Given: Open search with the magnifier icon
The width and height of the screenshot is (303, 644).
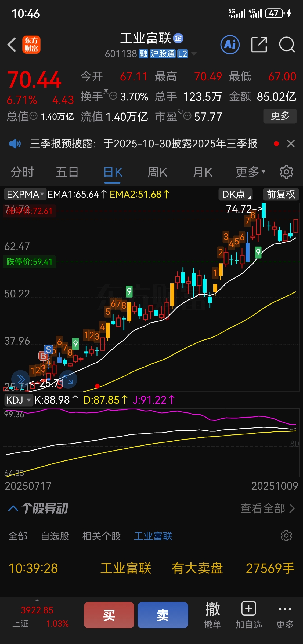Looking at the screenshot, I should 287,45.
